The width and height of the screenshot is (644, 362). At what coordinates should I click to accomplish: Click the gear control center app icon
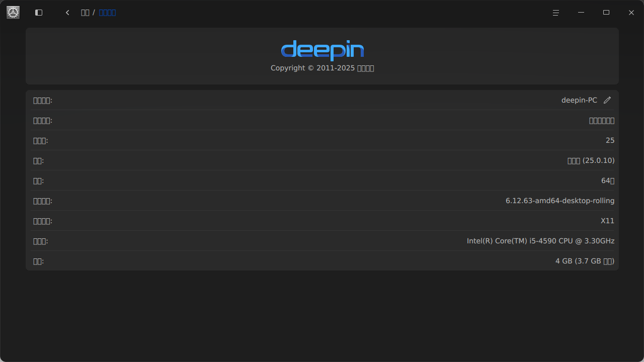coord(13,13)
